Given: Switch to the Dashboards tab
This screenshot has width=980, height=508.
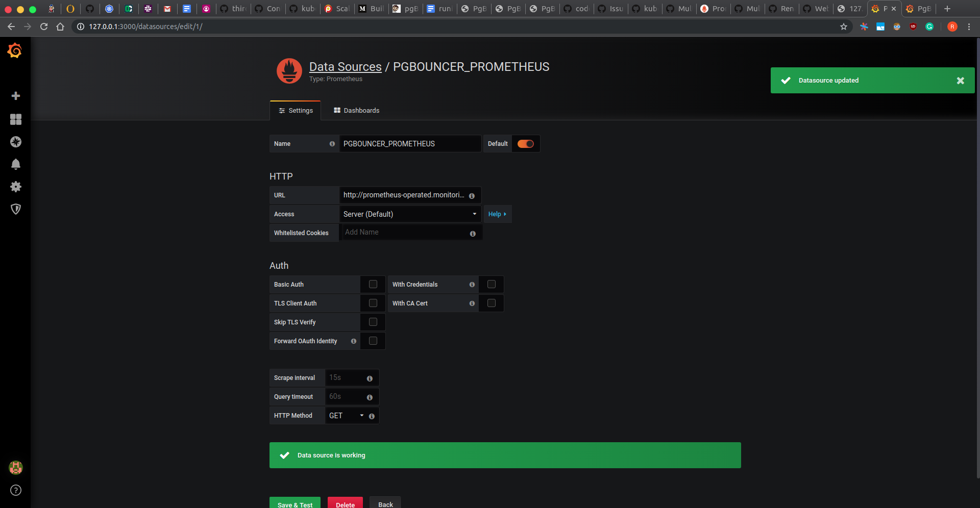Looking at the screenshot, I should [356, 111].
